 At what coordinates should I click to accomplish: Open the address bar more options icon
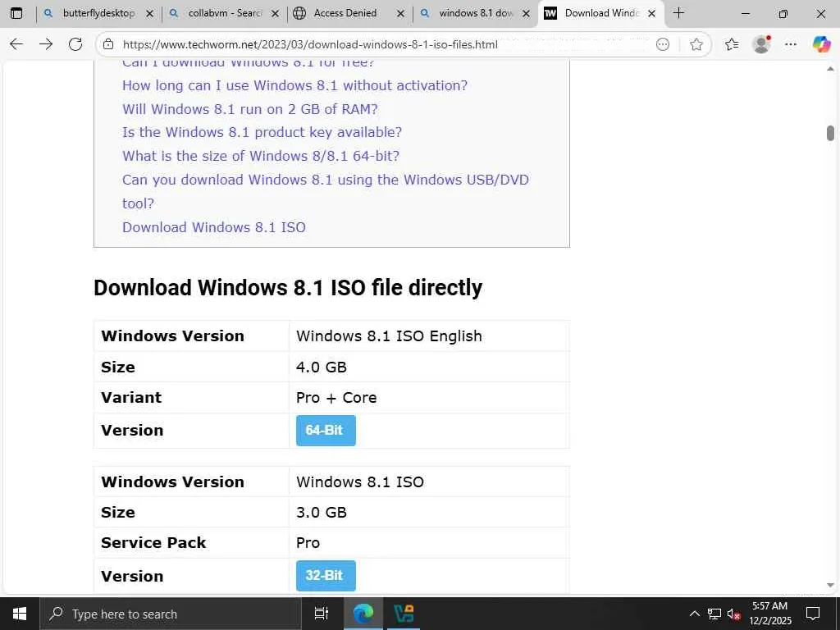[x=663, y=44]
